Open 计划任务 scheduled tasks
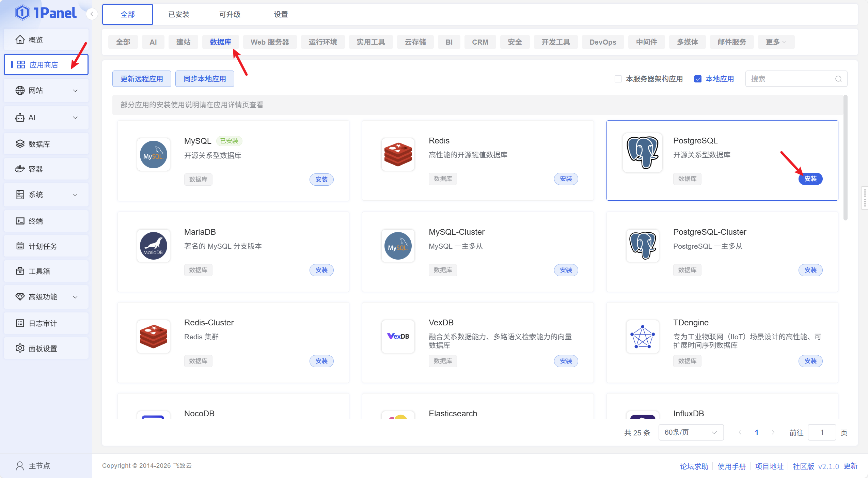Screen dimensions: 868x478 (x=43, y=246)
